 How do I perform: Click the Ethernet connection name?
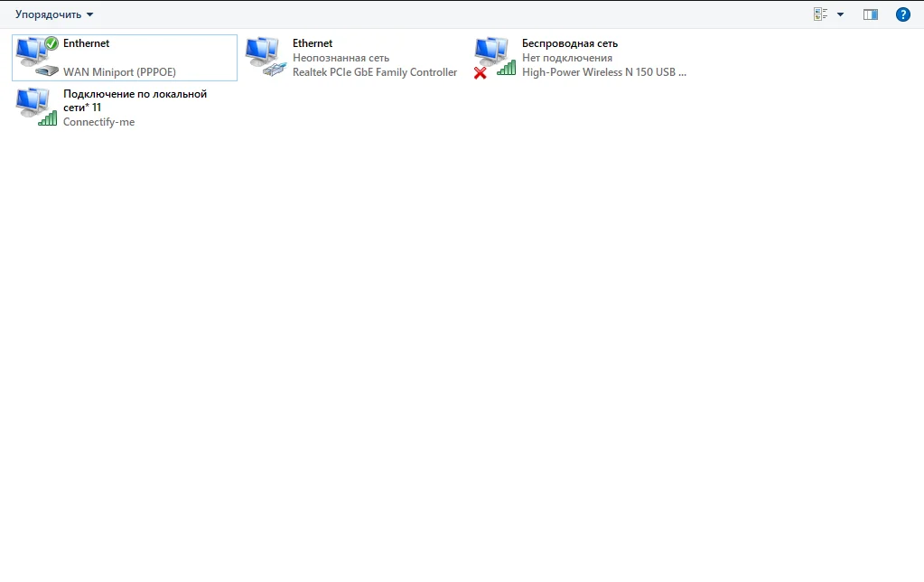point(313,43)
